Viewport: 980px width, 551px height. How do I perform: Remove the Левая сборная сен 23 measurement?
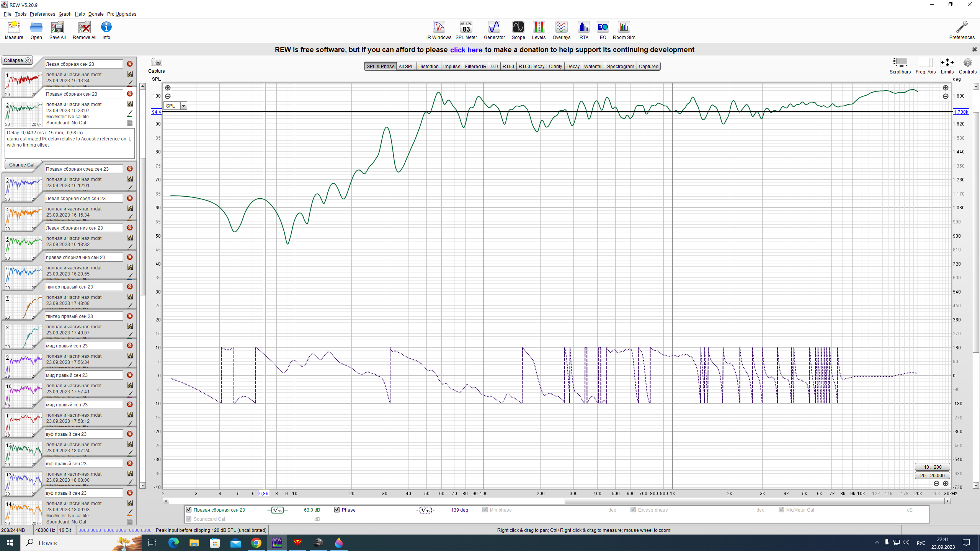coord(130,64)
